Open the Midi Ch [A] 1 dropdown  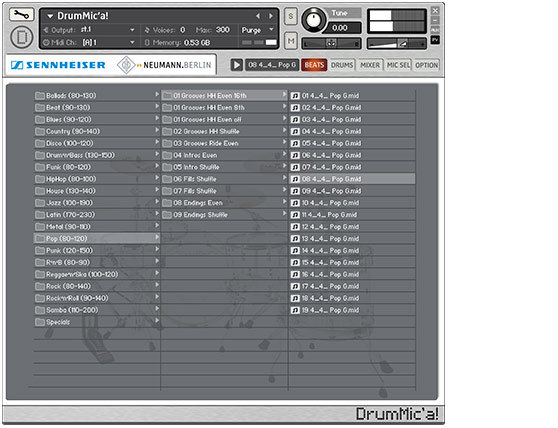(132, 42)
